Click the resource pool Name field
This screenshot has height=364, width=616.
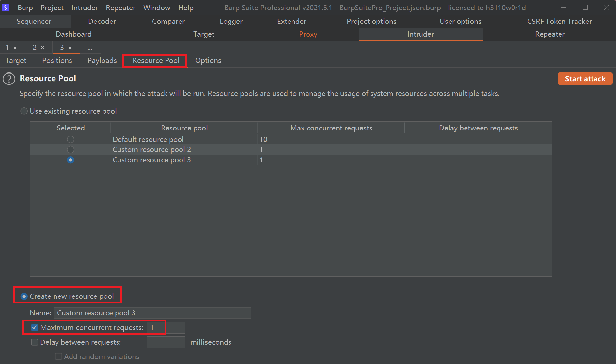click(x=152, y=313)
